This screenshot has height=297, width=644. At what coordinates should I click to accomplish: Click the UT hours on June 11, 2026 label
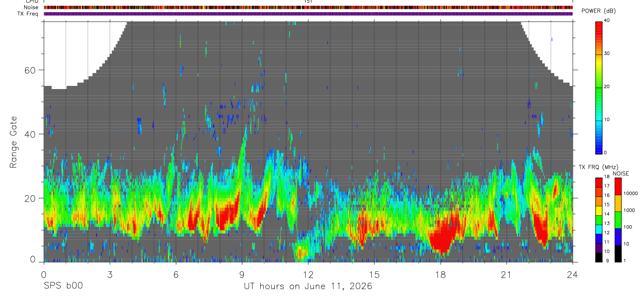[x=308, y=287]
